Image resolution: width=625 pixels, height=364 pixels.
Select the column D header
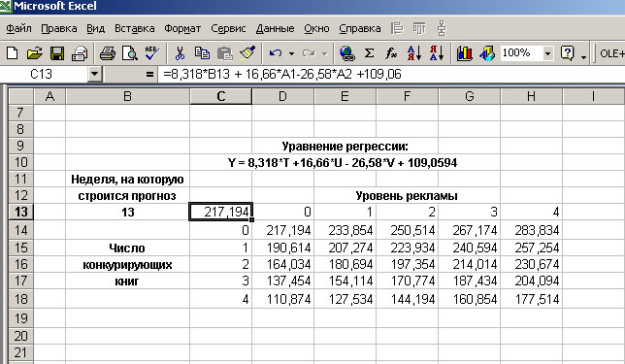tap(282, 96)
